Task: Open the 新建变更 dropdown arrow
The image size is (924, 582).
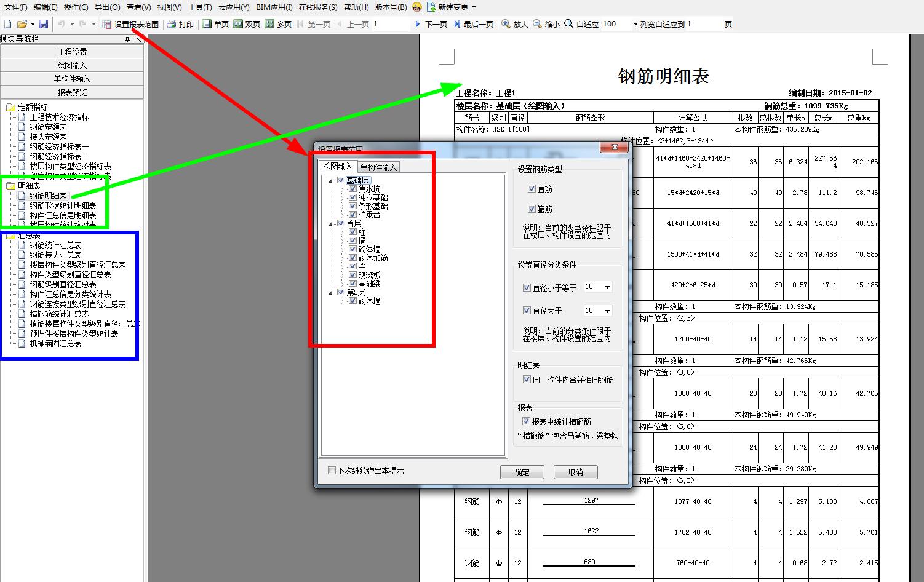Action: pos(474,7)
